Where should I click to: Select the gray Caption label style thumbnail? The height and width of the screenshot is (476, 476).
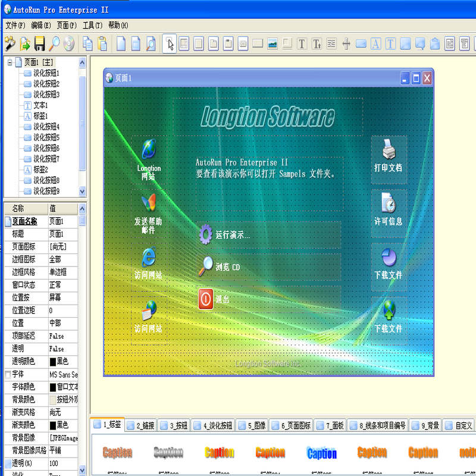coord(168,452)
